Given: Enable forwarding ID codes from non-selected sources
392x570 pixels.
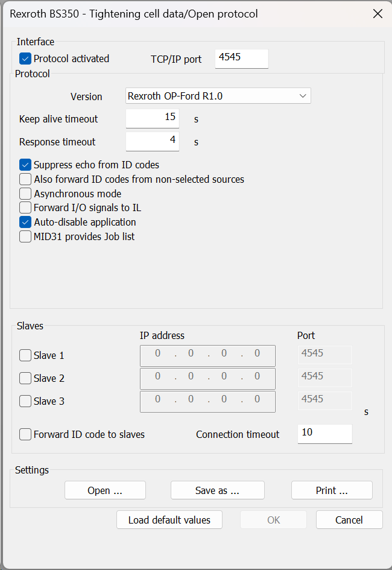Looking at the screenshot, I should point(25,179).
